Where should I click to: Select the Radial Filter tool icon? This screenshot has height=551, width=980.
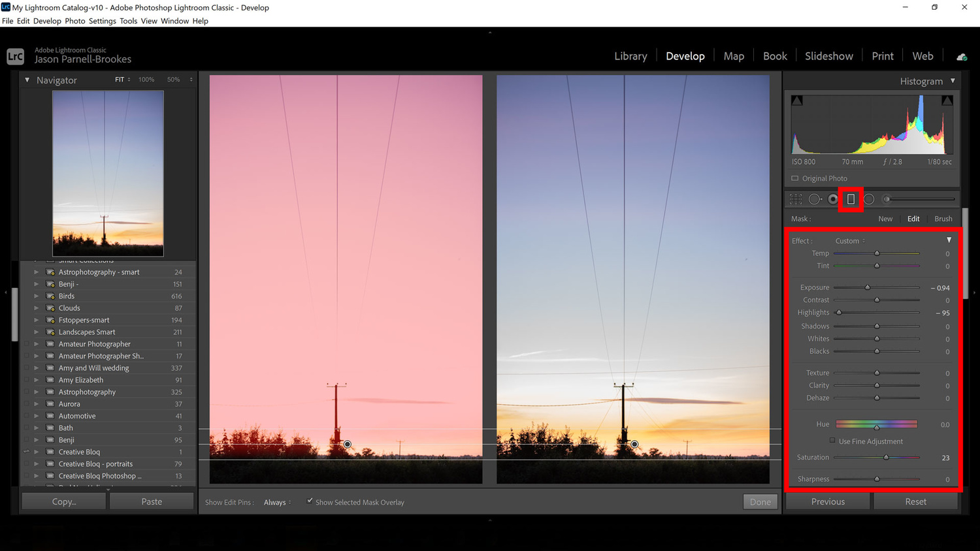(869, 199)
